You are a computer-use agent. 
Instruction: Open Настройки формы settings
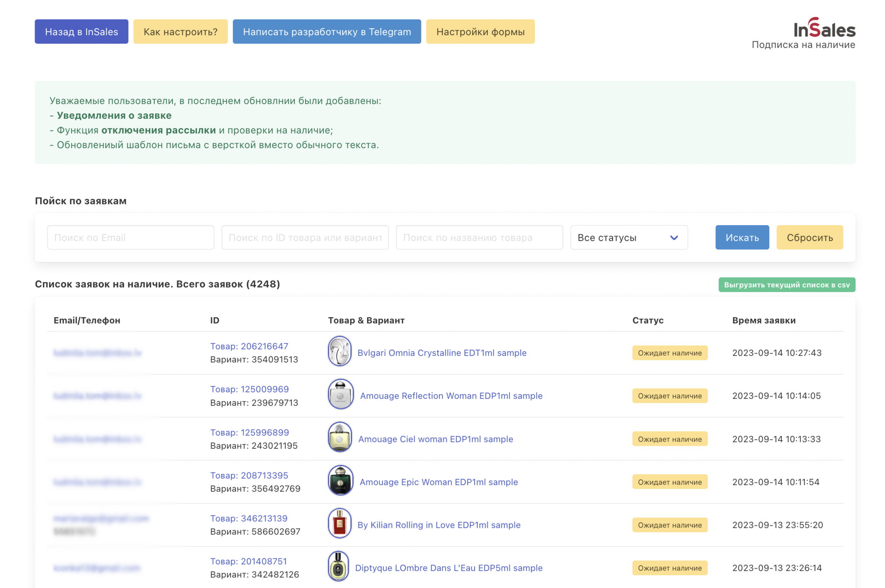coord(481,32)
